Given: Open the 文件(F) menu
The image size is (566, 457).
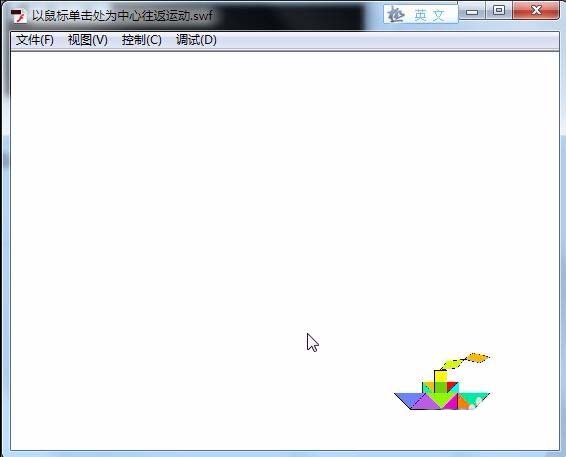Looking at the screenshot, I should (35, 40).
